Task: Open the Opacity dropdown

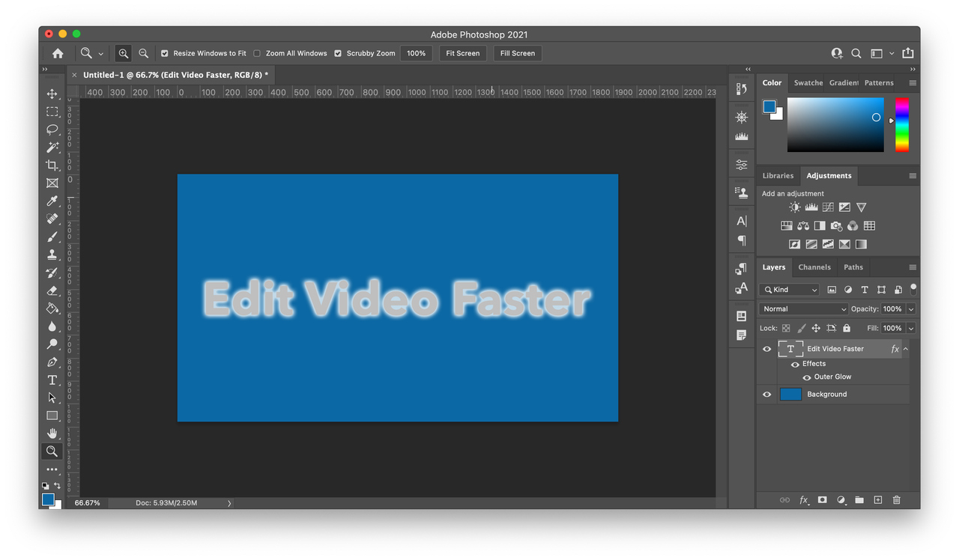Action: coord(910,308)
